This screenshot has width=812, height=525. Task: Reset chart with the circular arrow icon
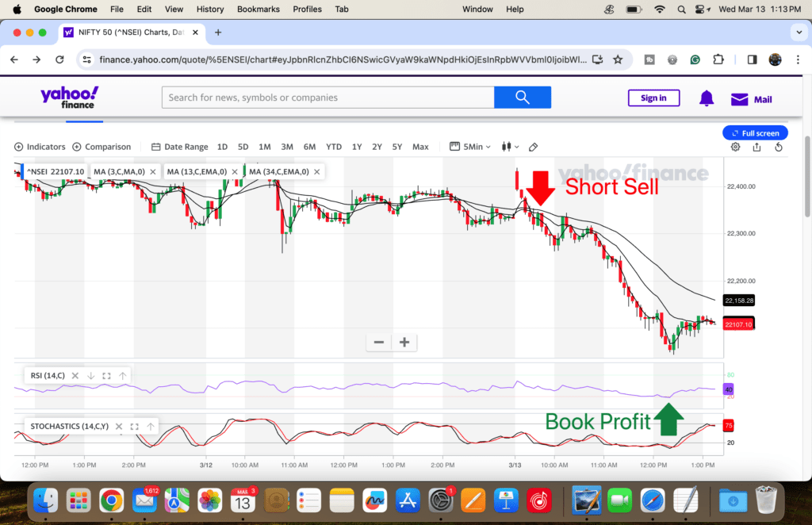779,147
